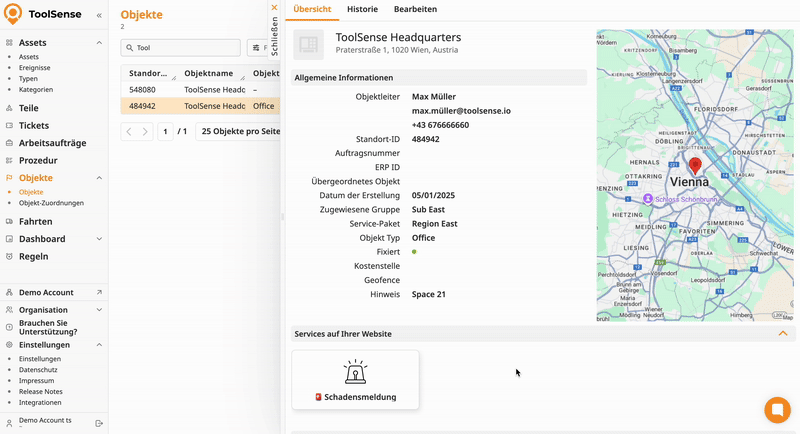Collapse the Objekte menu section chevron

pyautogui.click(x=99, y=178)
